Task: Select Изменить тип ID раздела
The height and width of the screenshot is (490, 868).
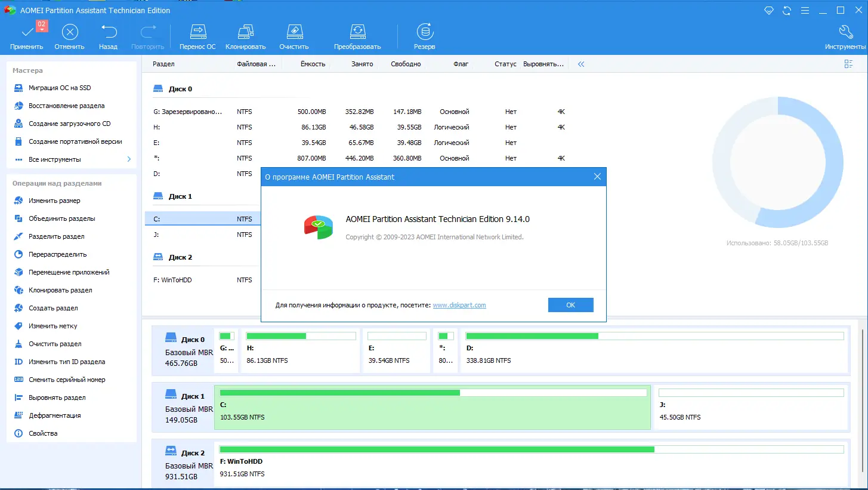Action: (x=67, y=362)
